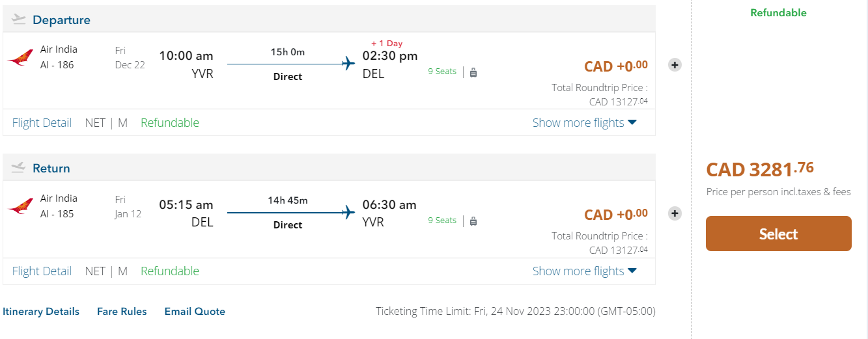868x339 pixels.
Task: Expand Show more flights under Return
Action: click(x=584, y=271)
